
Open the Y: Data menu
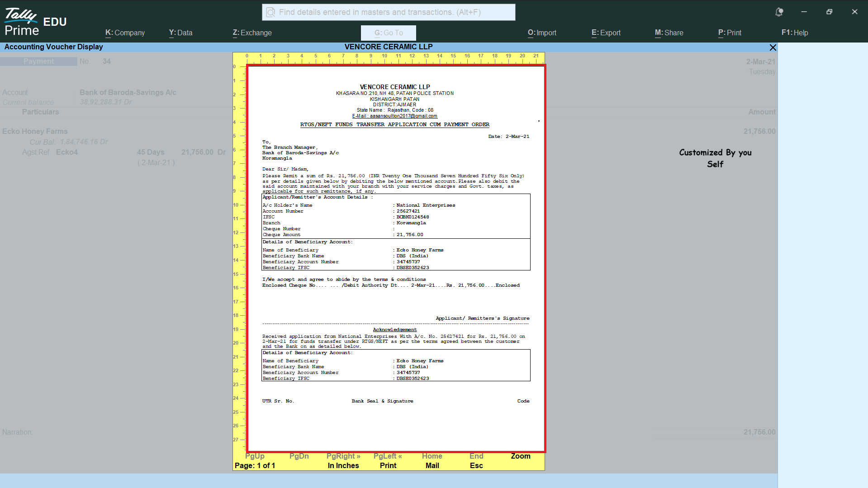[x=180, y=33]
